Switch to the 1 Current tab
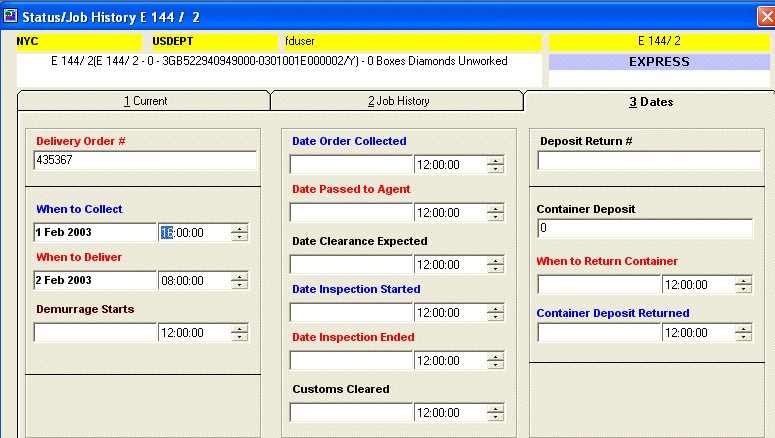This screenshot has height=438, width=775. click(144, 101)
